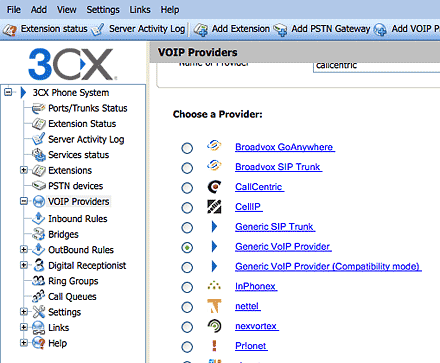440x363 pixels.
Task: Open the Settings menu
Action: pyautogui.click(x=103, y=10)
